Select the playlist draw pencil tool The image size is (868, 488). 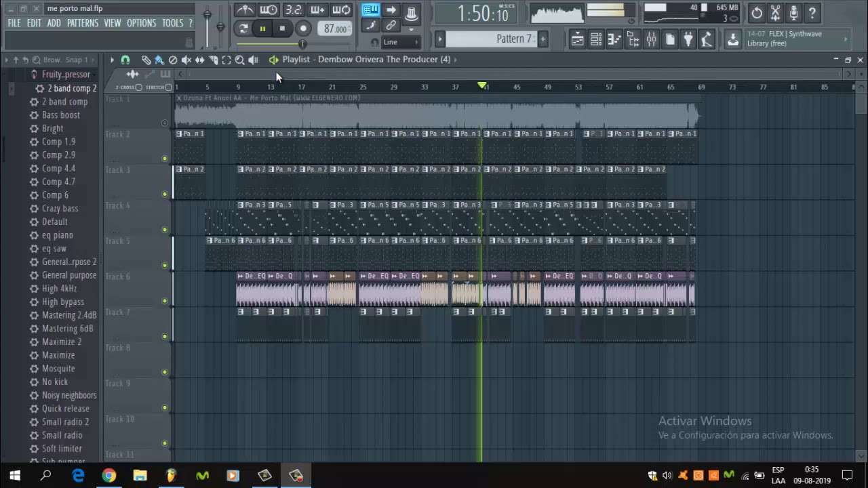tap(146, 60)
